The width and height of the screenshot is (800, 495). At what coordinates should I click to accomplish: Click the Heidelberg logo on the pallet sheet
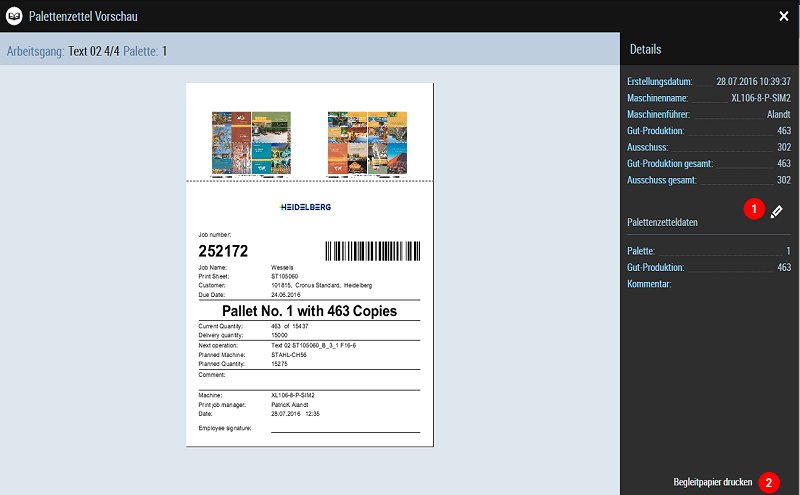coord(306,207)
